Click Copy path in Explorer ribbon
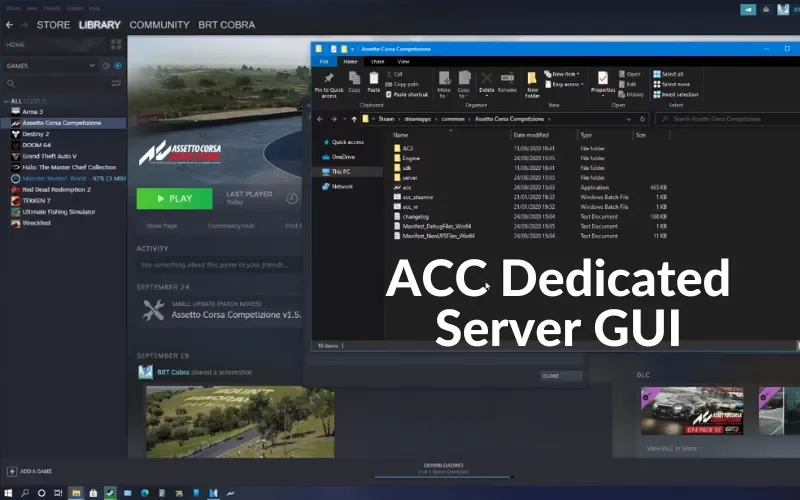The image size is (800, 500). [403, 84]
